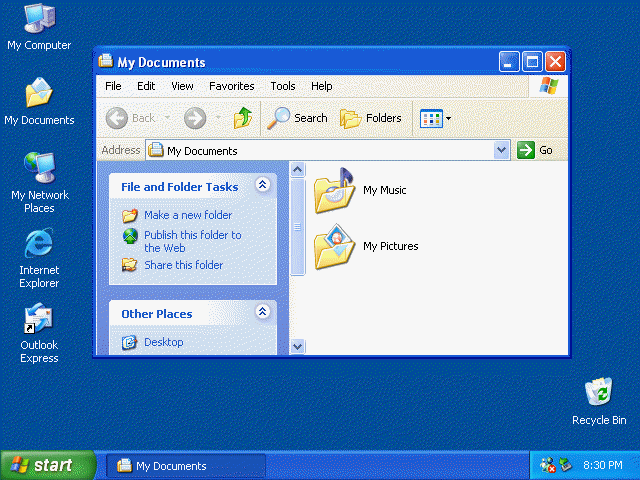
Task: Click task pane scroll down arrow
Action: 298,347
